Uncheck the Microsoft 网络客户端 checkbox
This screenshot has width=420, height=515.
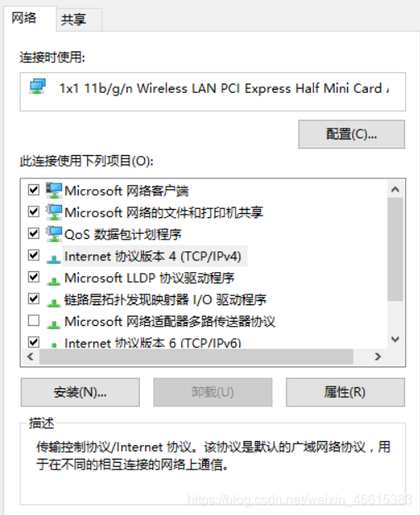click(x=34, y=190)
